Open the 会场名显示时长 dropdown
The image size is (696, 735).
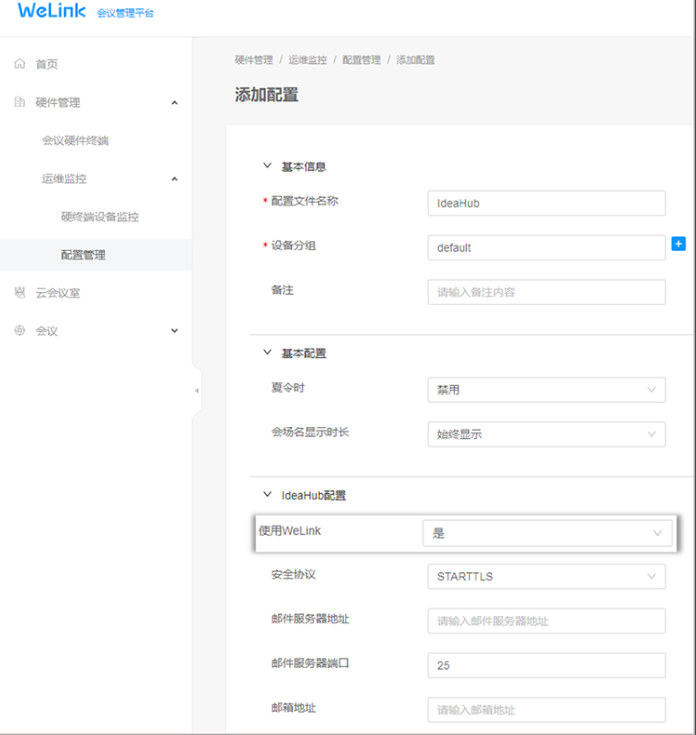(546, 434)
